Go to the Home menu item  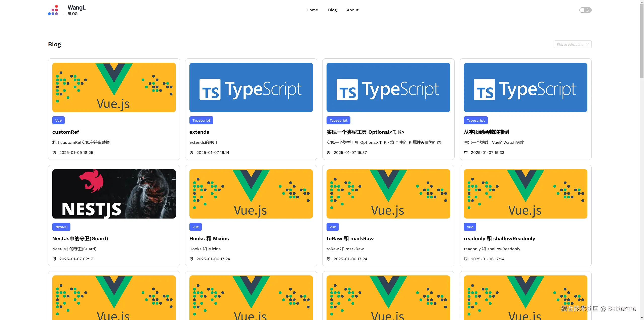[x=312, y=10]
